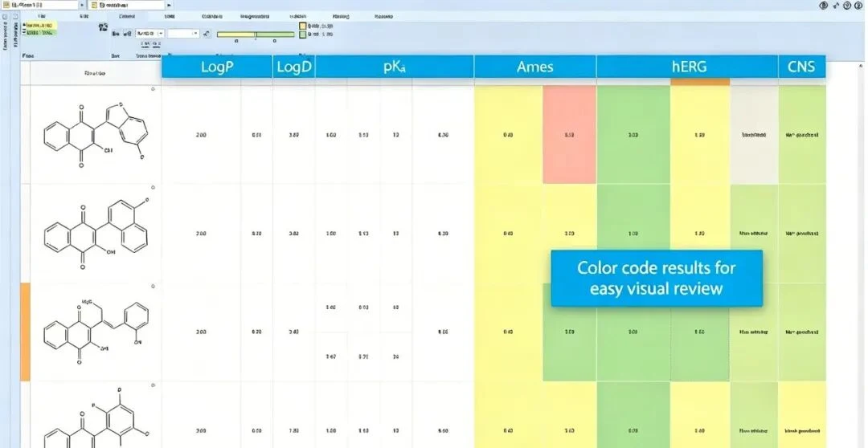Select the third row styryl naphthoquinone structure

[x=96, y=332]
